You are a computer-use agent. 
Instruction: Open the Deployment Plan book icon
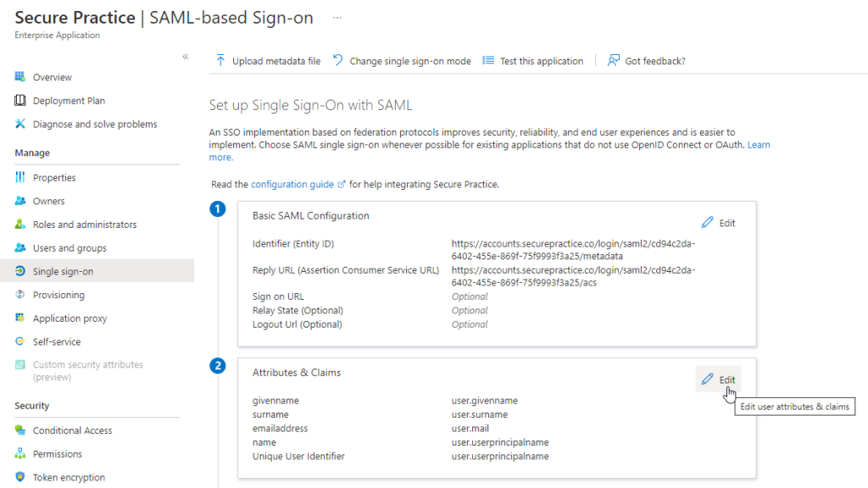tap(20, 101)
